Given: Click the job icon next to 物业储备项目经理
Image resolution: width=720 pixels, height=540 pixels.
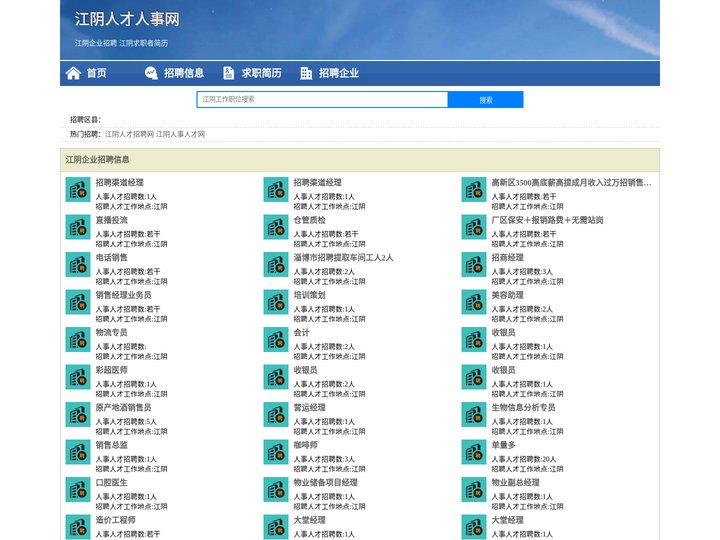Looking at the screenshot, I should [x=276, y=489].
